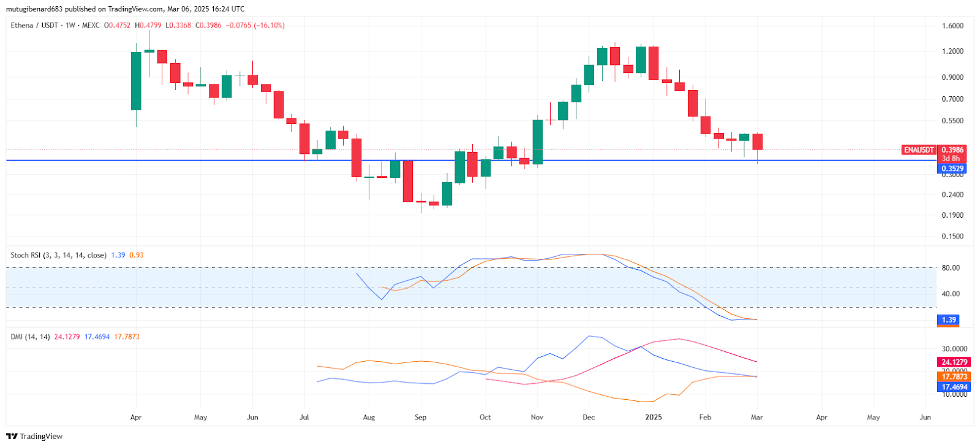Viewport: 980px width, 447px height.
Task: Click the TradingView logo at bottom left
Action: point(34,437)
